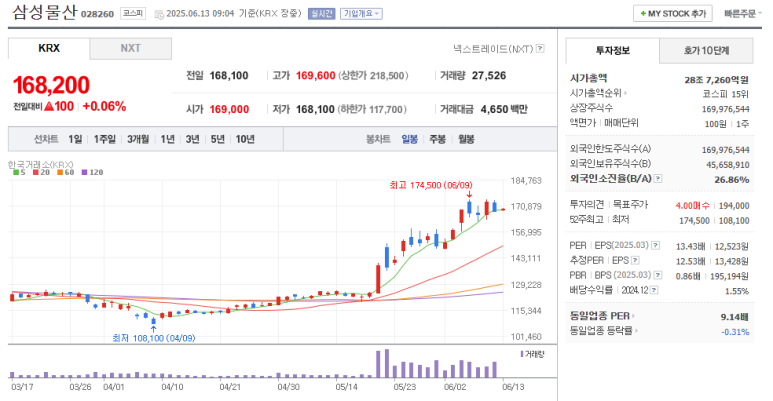Image resolution: width=773 pixels, height=401 pixels.
Task: Click the 상장주식수 value 169,976,544
Action: point(726,109)
